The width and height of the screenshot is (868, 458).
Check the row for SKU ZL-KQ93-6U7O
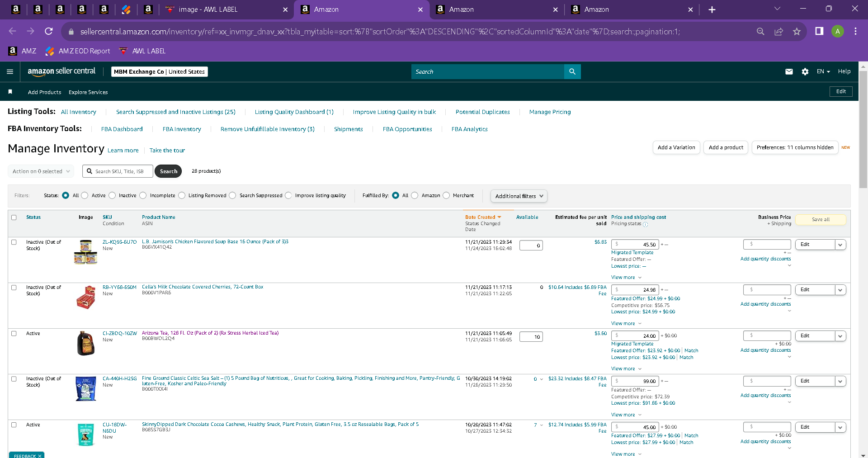tap(14, 242)
